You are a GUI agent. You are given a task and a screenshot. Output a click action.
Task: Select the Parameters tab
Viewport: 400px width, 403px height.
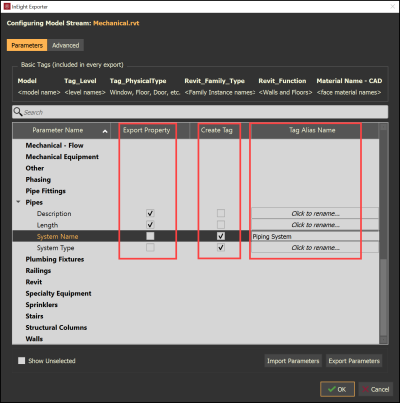(x=27, y=45)
